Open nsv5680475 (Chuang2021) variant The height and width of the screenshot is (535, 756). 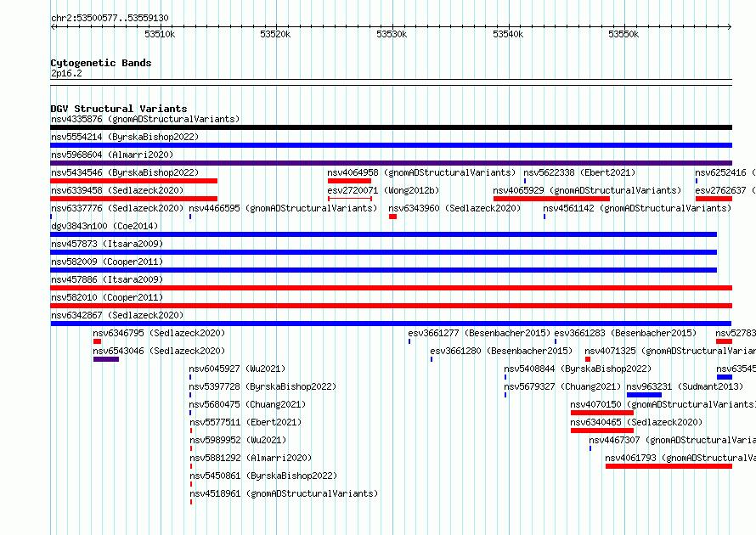coord(247,404)
